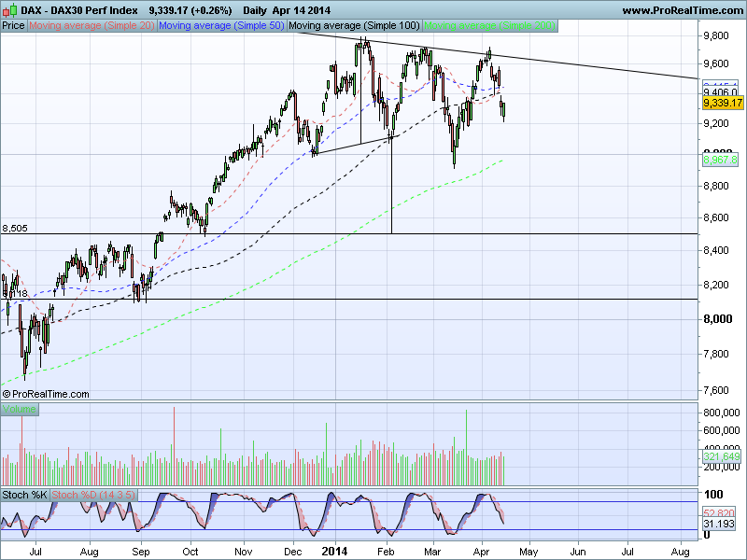The height and width of the screenshot is (560, 747).
Task: Click the 600,000 volume axis label
Action: [x=722, y=430]
